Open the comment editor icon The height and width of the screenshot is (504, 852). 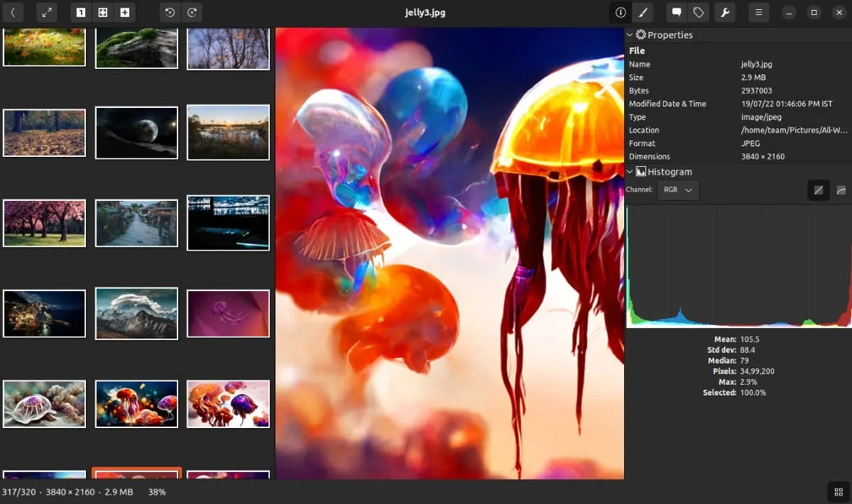tap(677, 12)
